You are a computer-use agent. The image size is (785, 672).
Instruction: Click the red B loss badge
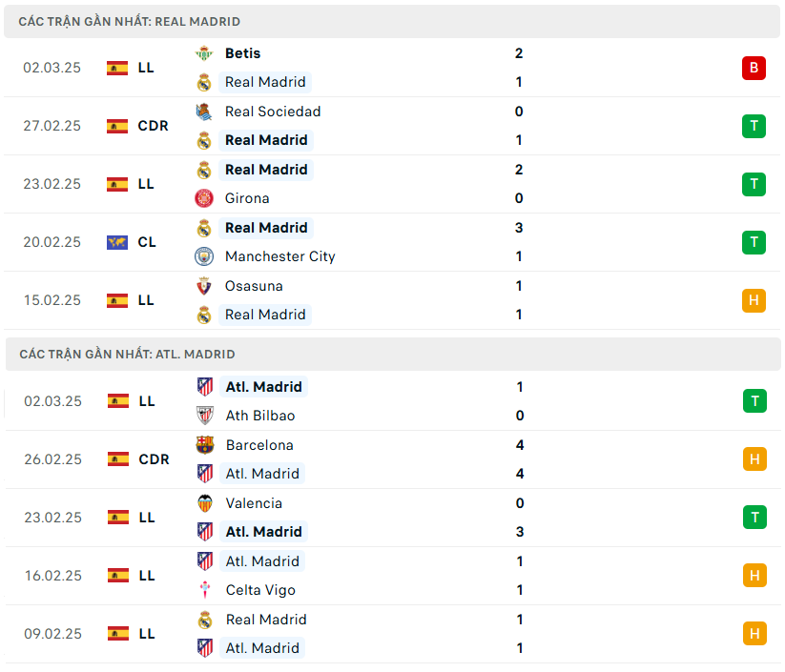coord(754,68)
